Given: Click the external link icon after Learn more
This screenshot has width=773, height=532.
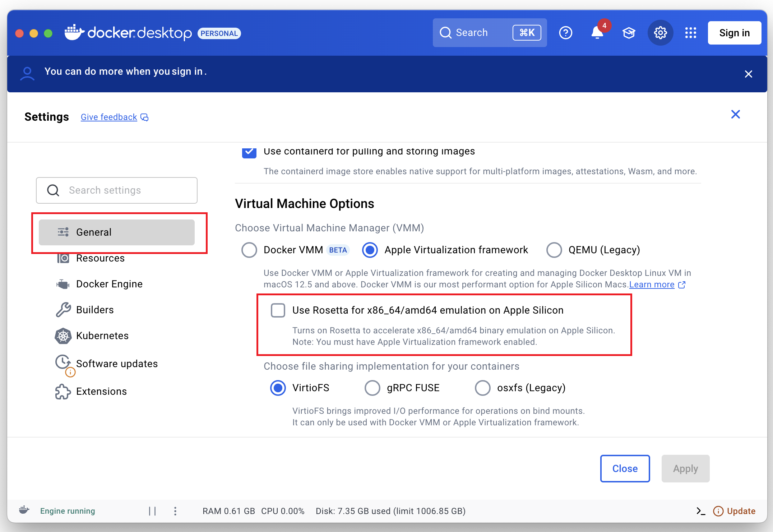Looking at the screenshot, I should tap(682, 285).
